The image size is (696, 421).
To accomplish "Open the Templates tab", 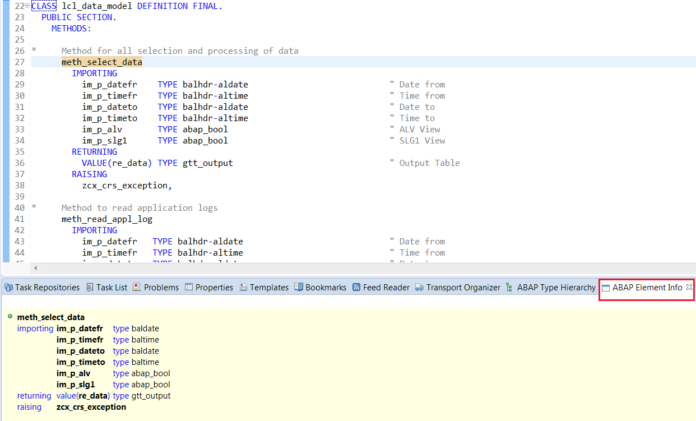I will [264, 287].
